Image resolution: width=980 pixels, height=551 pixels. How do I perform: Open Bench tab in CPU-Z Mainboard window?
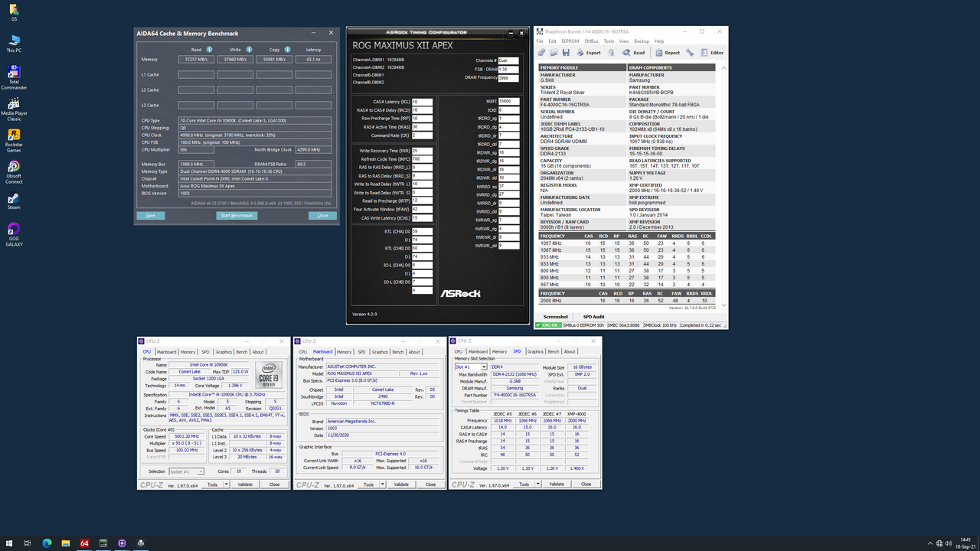pos(398,352)
